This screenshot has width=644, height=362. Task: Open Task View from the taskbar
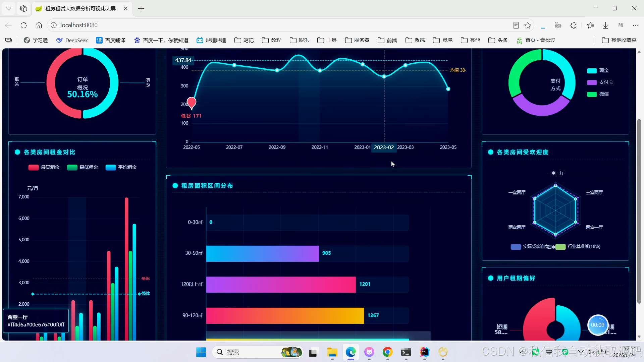point(313,352)
